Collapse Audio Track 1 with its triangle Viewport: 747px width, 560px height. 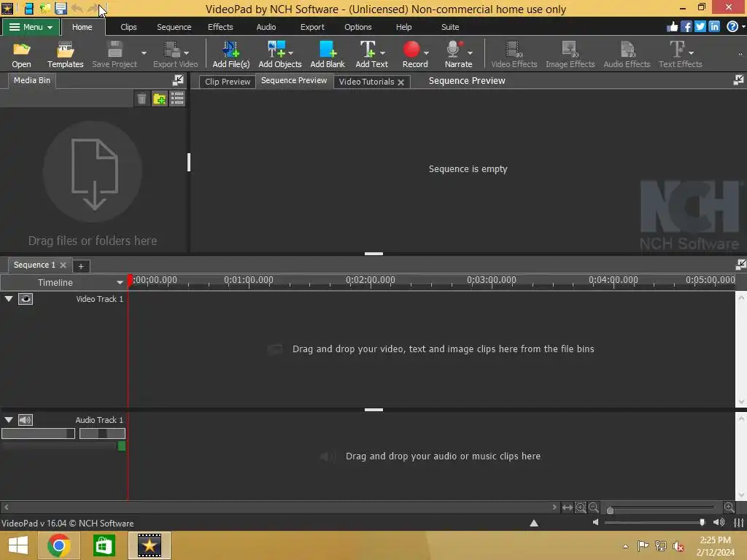click(x=9, y=419)
